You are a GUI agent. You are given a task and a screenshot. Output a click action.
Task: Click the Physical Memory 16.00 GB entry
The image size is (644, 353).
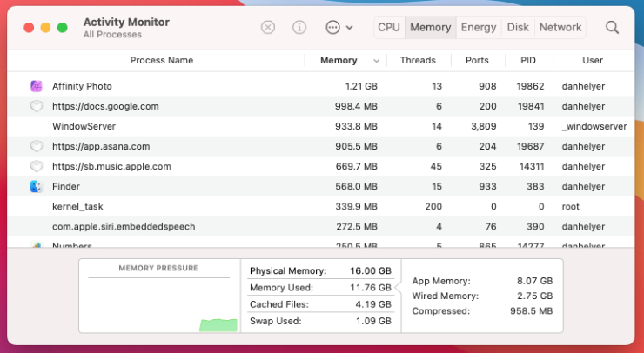320,271
